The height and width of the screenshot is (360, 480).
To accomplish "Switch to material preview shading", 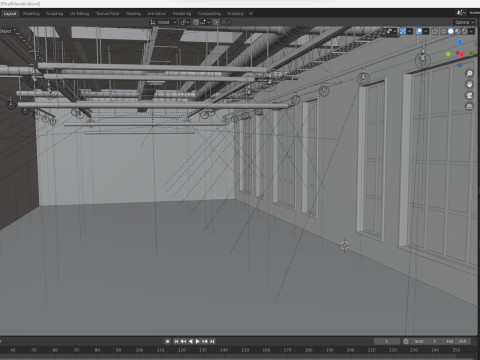I will click(x=458, y=31).
